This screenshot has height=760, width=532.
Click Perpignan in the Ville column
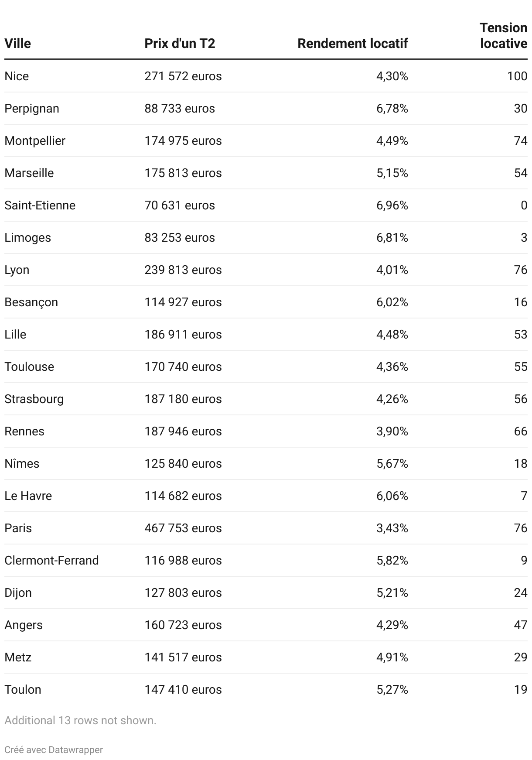32,108
